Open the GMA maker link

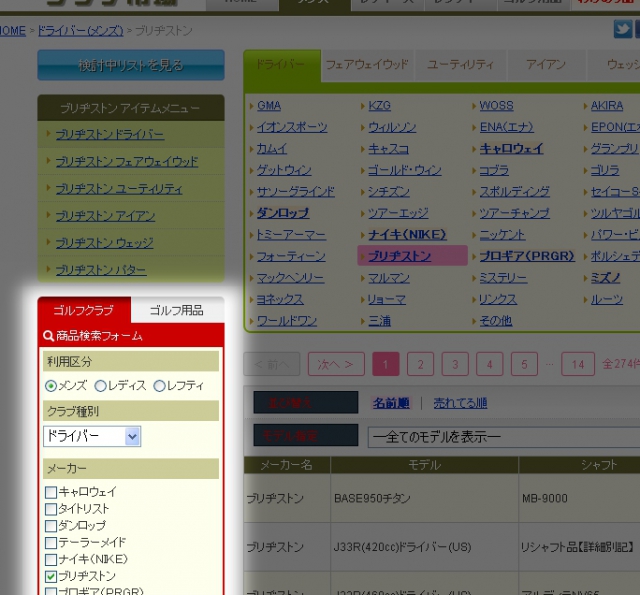point(269,106)
